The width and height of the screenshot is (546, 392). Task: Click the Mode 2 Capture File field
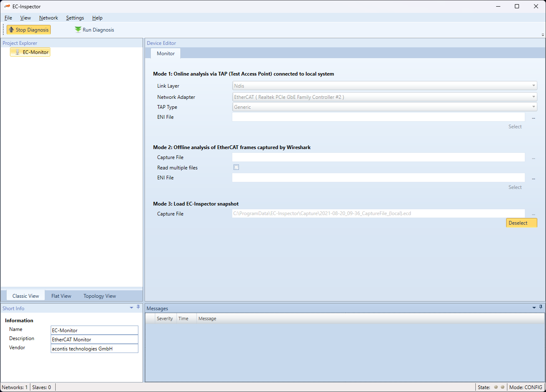tap(378, 157)
